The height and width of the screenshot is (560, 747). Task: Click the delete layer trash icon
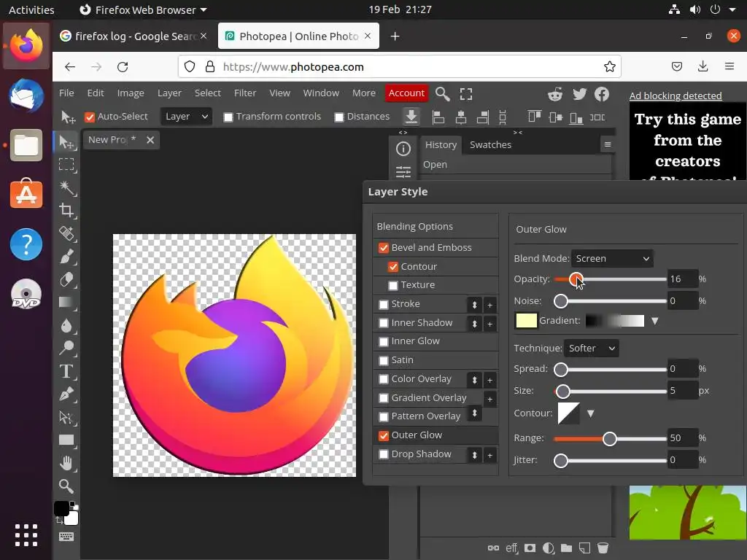(x=603, y=548)
